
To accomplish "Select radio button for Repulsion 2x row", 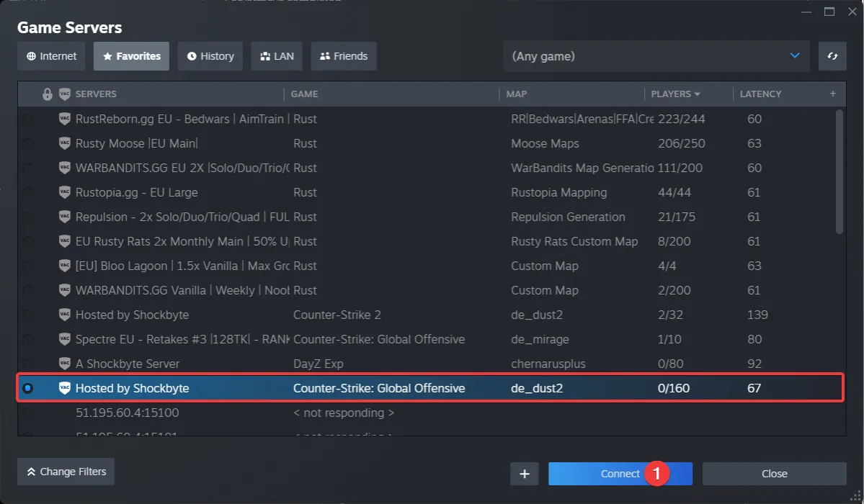I will click(27, 217).
